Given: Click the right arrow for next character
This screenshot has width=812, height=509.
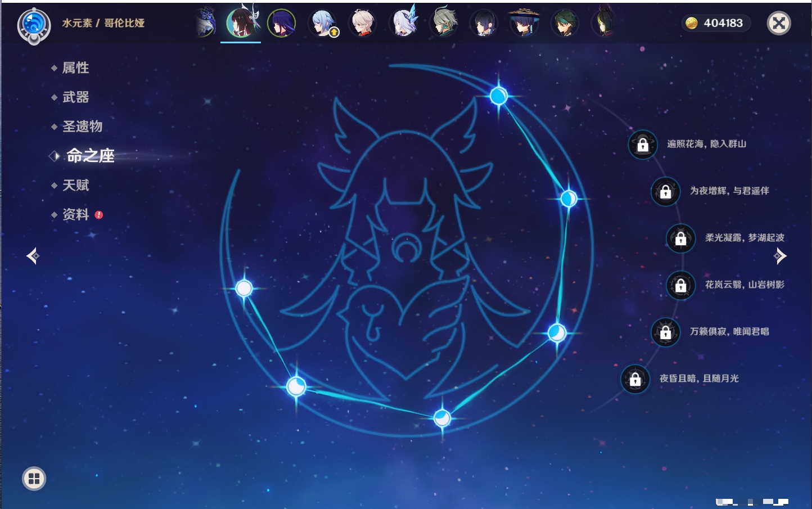Looking at the screenshot, I should [780, 256].
